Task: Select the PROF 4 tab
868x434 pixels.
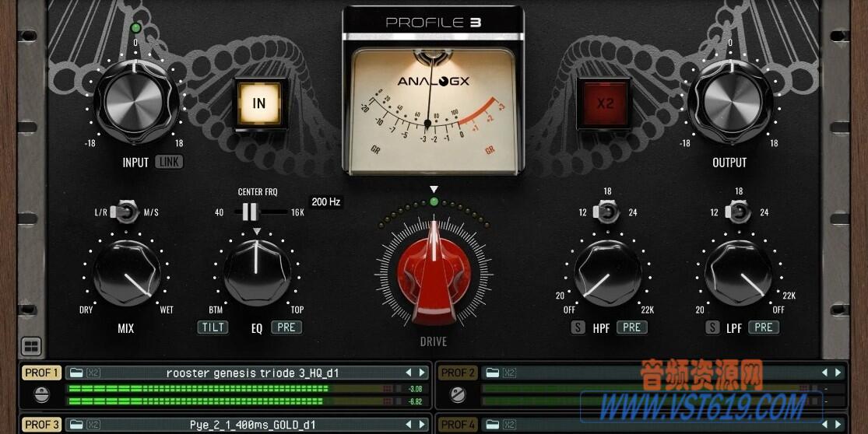Action: 457,425
